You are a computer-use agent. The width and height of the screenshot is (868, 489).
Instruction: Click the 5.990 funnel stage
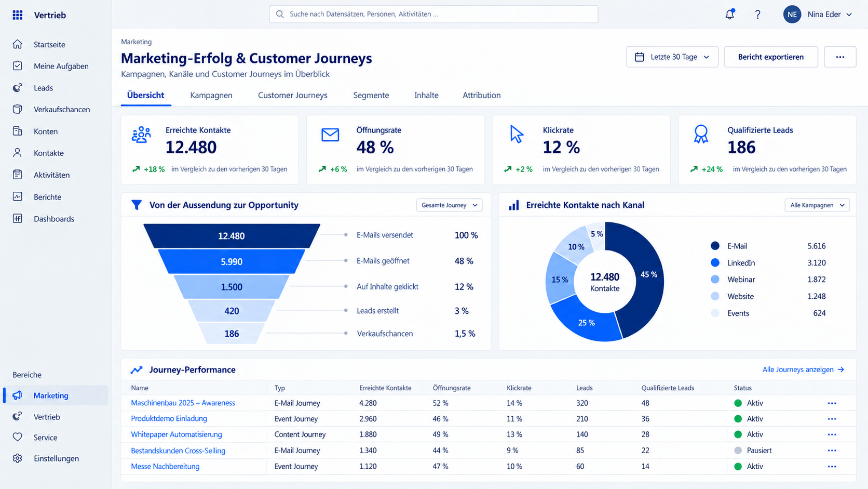(232, 261)
